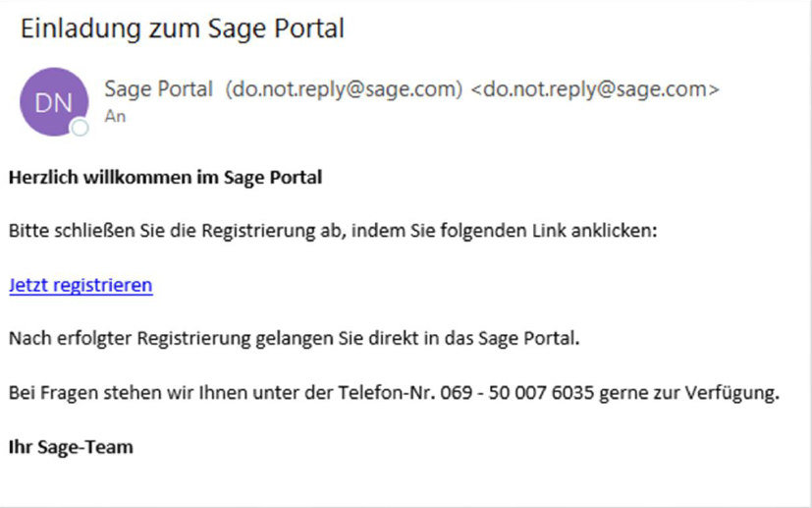Viewport: 812px width, 508px height.
Task: Click the sender name Sage Portal
Action: [158, 89]
